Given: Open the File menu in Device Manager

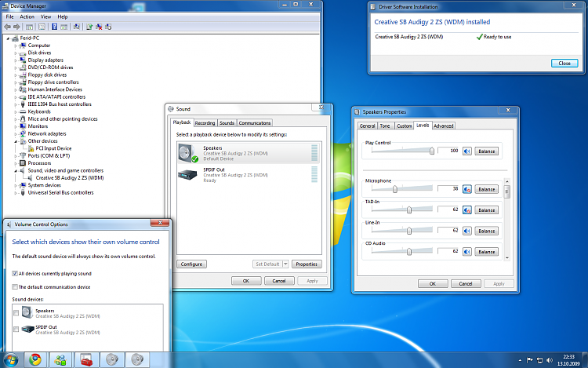Looking at the screenshot, I should pos(9,17).
